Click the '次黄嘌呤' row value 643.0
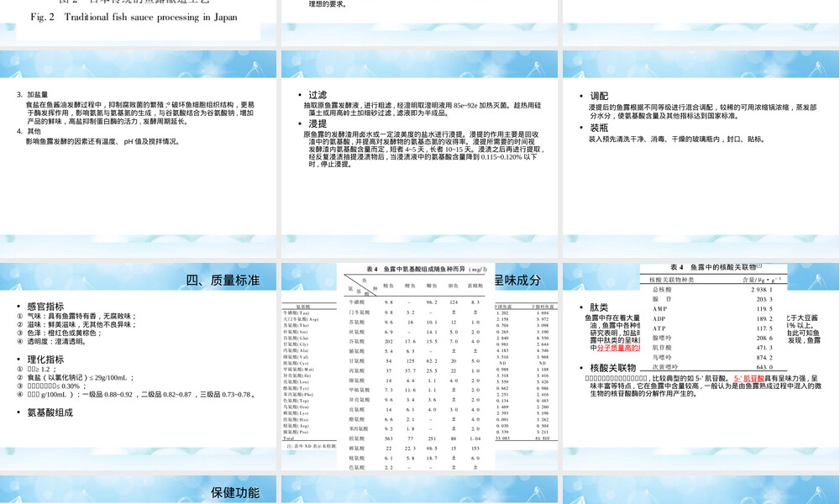Screen dimensions: 840x504 pos(764,367)
